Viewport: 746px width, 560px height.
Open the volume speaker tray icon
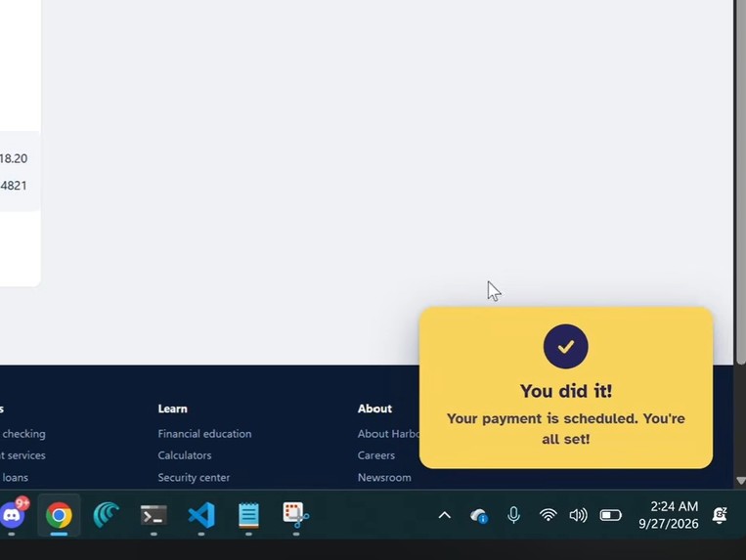[578, 515]
